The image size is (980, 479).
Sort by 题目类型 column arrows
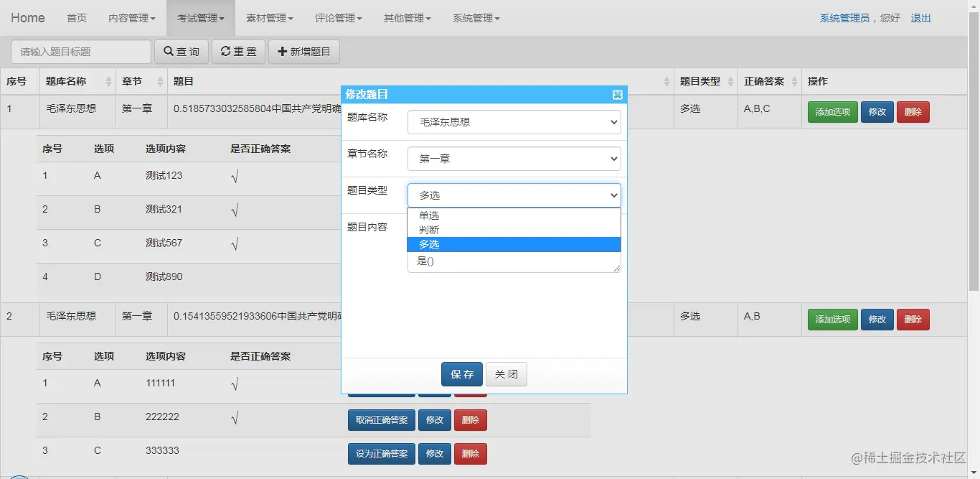click(x=730, y=82)
